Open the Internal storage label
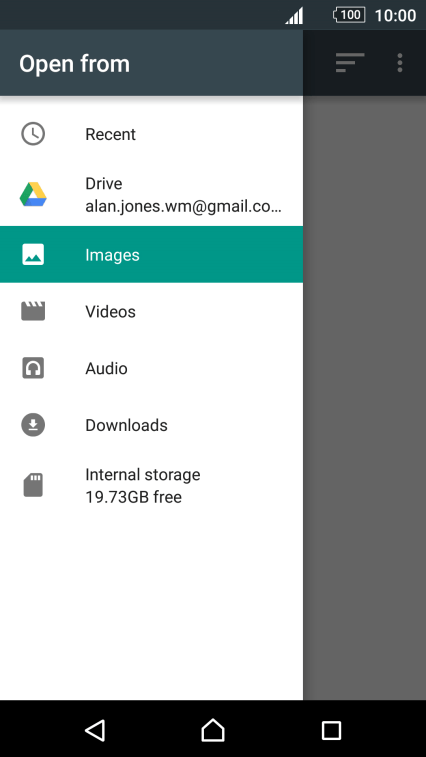The height and width of the screenshot is (757, 426). tap(143, 475)
